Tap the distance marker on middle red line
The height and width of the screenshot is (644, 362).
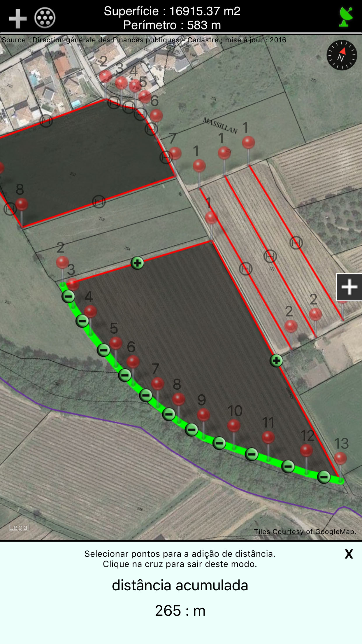[x=270, y=256]
